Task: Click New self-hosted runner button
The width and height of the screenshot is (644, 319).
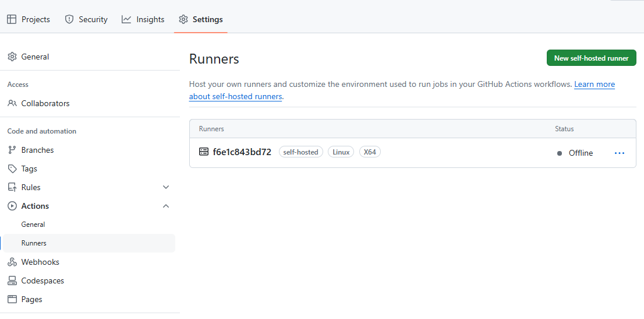Action: (x=591, y=58)
